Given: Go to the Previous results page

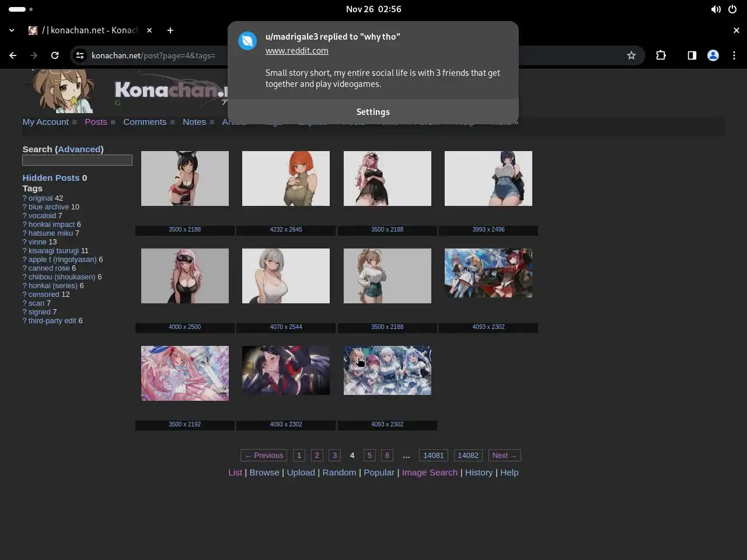Looking at the screenshot, I should [x=264, y=456].
